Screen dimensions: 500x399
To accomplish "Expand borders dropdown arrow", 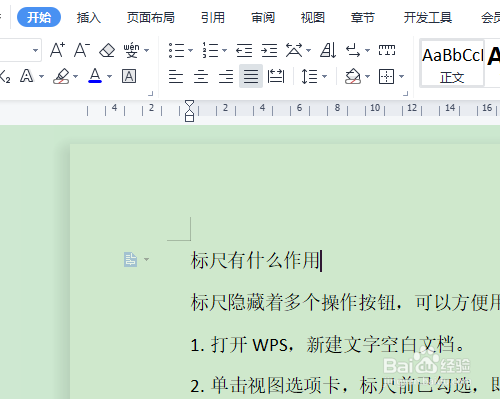I will [401, 77].
